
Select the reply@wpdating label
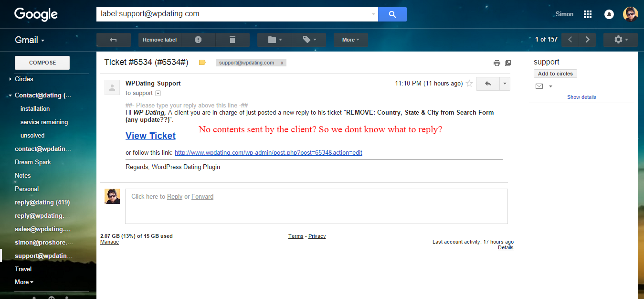(x=43, y=215)
